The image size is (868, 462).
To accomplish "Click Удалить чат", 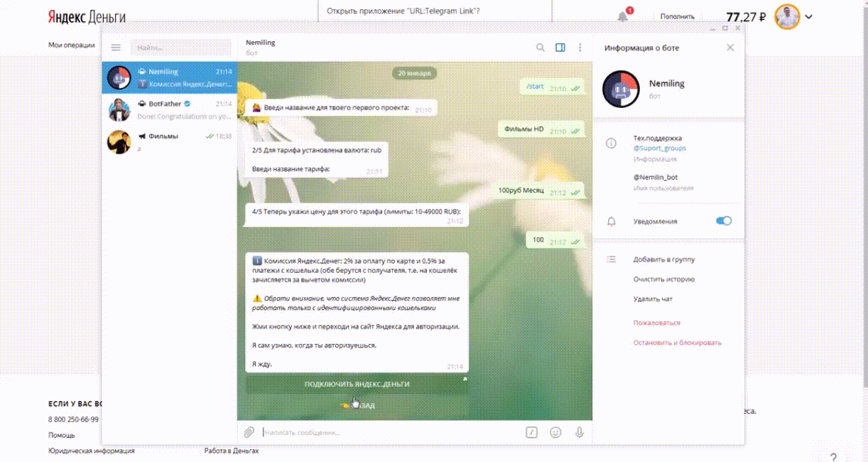I will click(x=653, y=299).
